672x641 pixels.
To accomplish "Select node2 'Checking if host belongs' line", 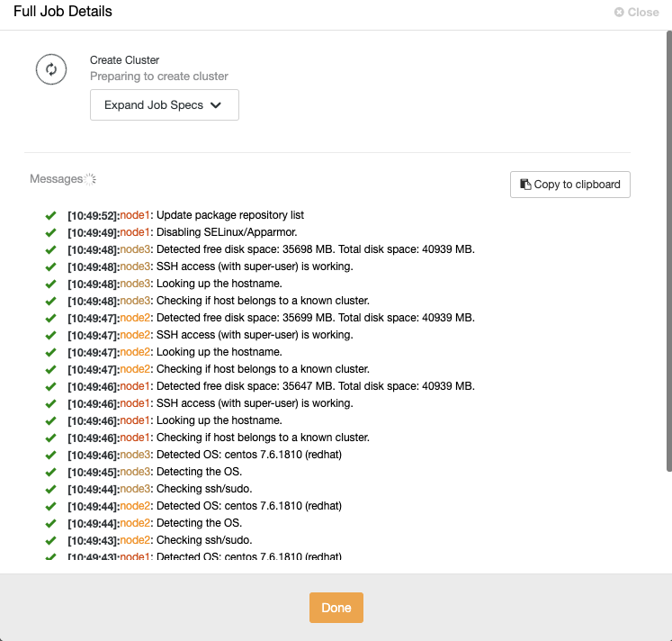I will click(218, 369).
